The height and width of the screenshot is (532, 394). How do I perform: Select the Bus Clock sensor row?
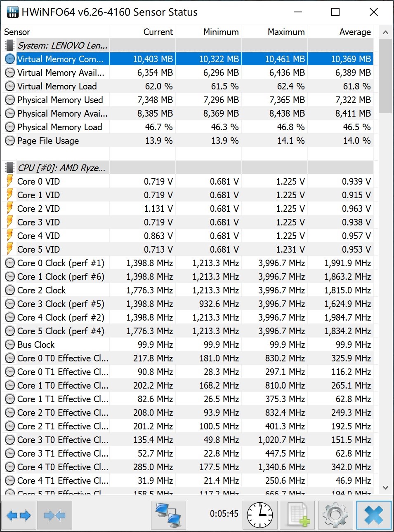(187, 345)
